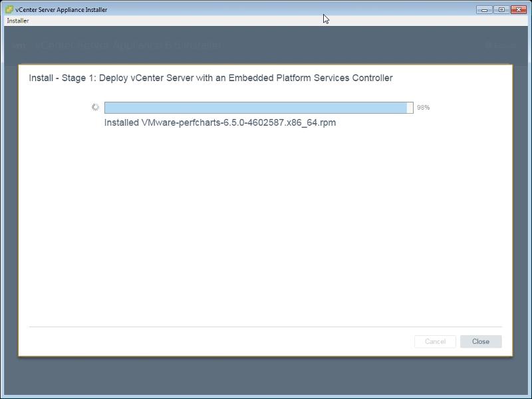Close the vCenter Server Appliance Installer window

click(x=519, y=10)
